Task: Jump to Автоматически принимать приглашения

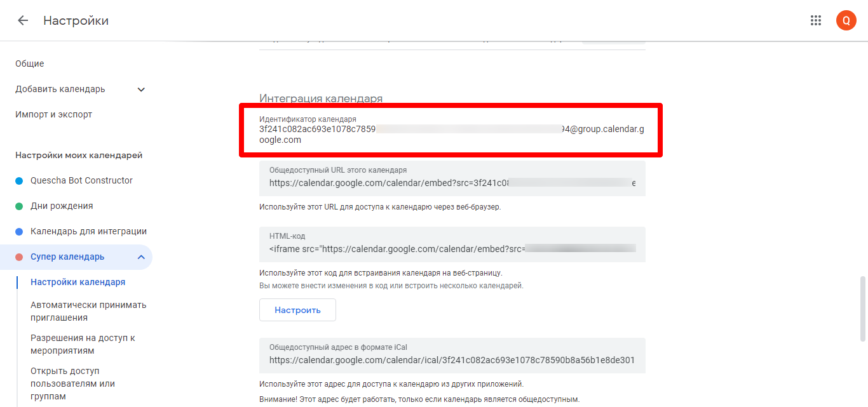Action: click(x=88, y=311)
